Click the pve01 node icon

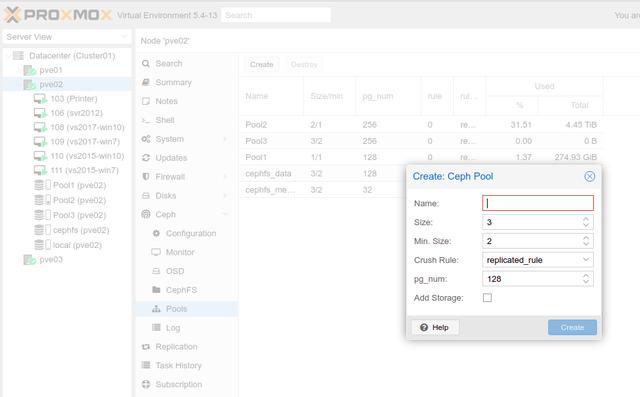pos(30,70)
